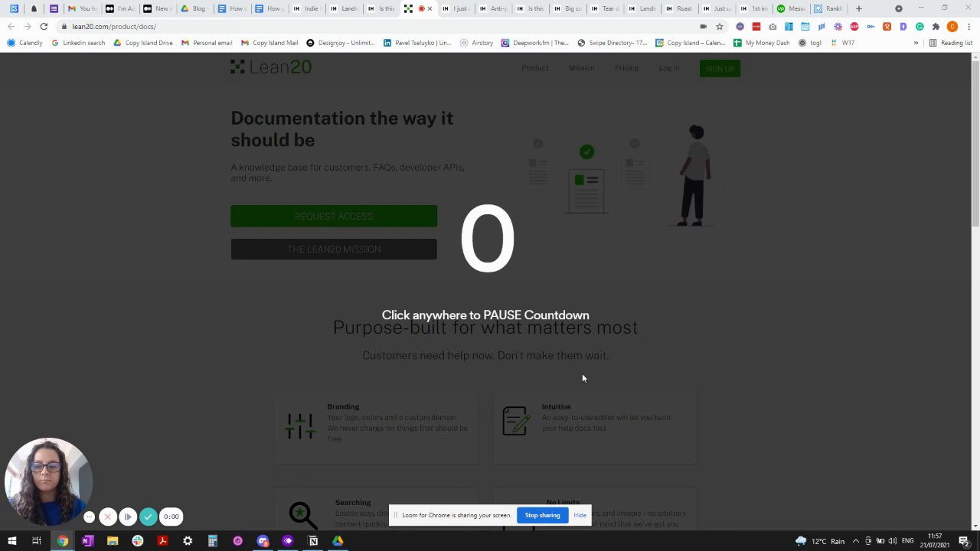Click the REQUEST ACCESS button
Image resolution: width=980 pixels, height=551 pixels.
334,216
